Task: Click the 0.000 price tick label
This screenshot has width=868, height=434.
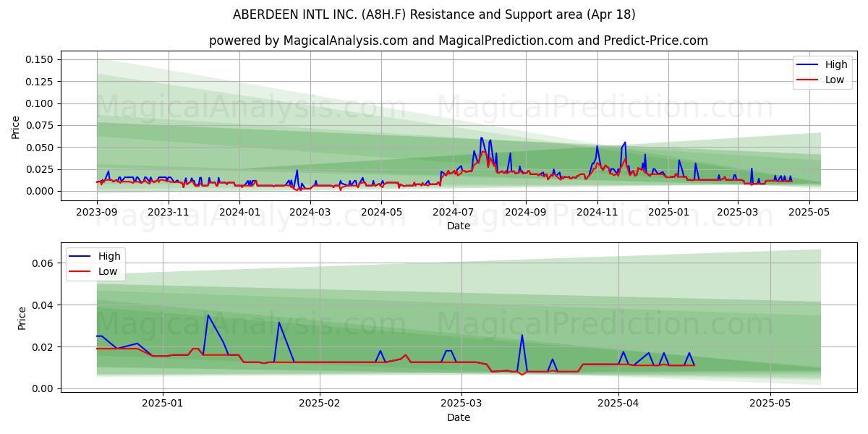Action: coord(41,191)
